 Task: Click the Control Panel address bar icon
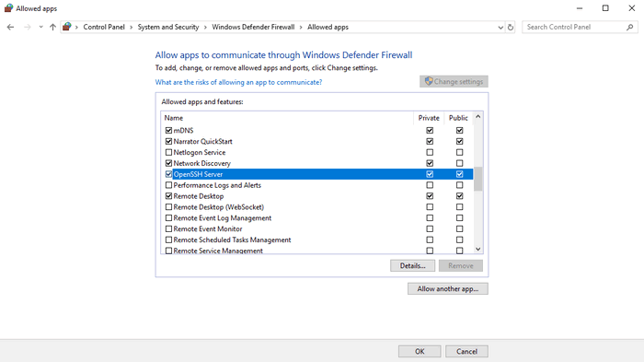point(67,27)
